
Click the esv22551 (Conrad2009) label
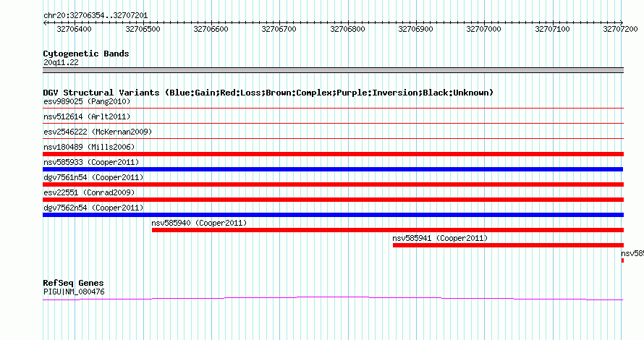click(x=89, y=192)
